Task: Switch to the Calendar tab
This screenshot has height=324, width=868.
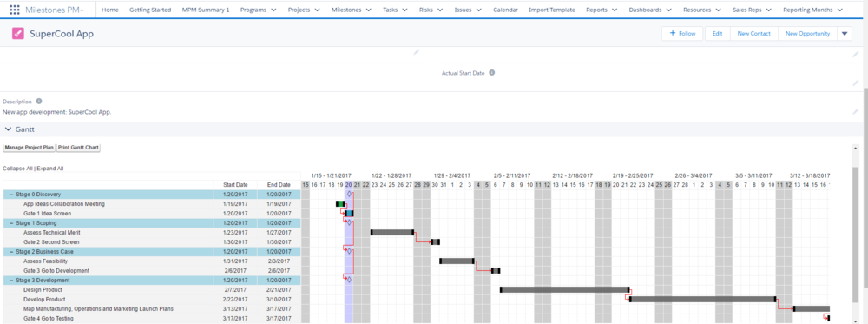Action: tap(505, 10)
